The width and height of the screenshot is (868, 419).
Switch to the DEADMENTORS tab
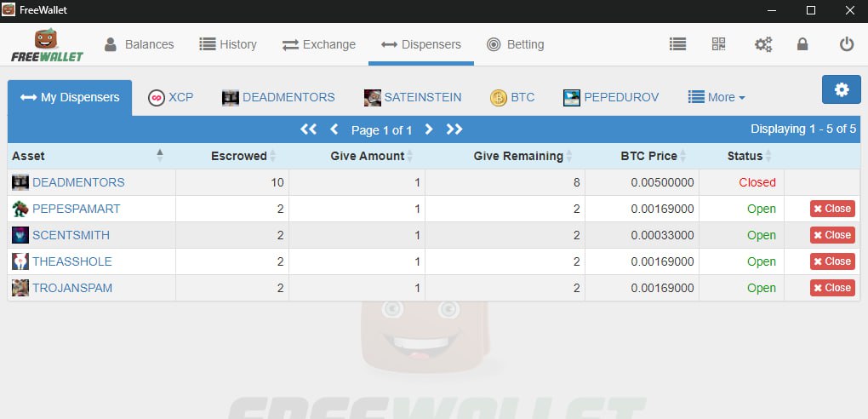click(x=278, y=98)
